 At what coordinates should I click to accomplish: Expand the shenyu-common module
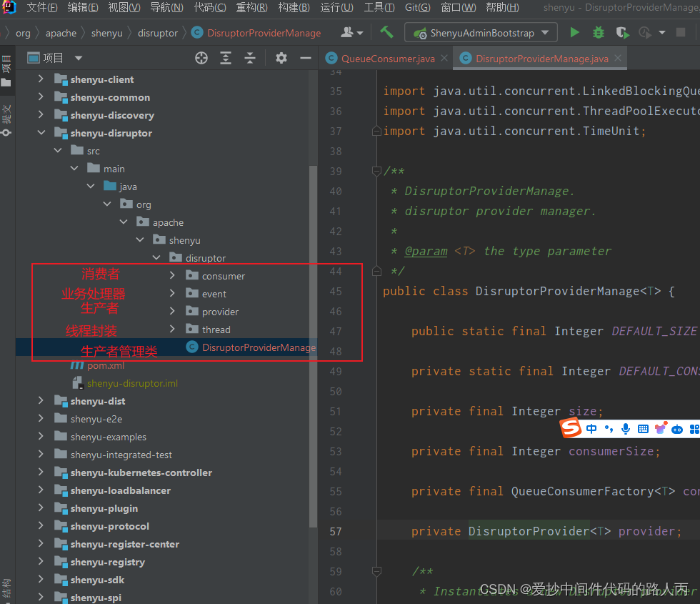(x=41, y=97)
